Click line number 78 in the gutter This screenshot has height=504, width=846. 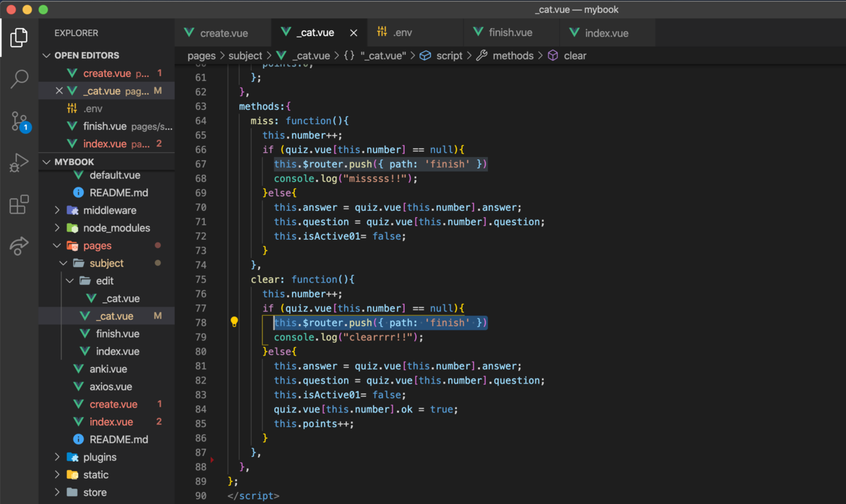coord(200,323)
